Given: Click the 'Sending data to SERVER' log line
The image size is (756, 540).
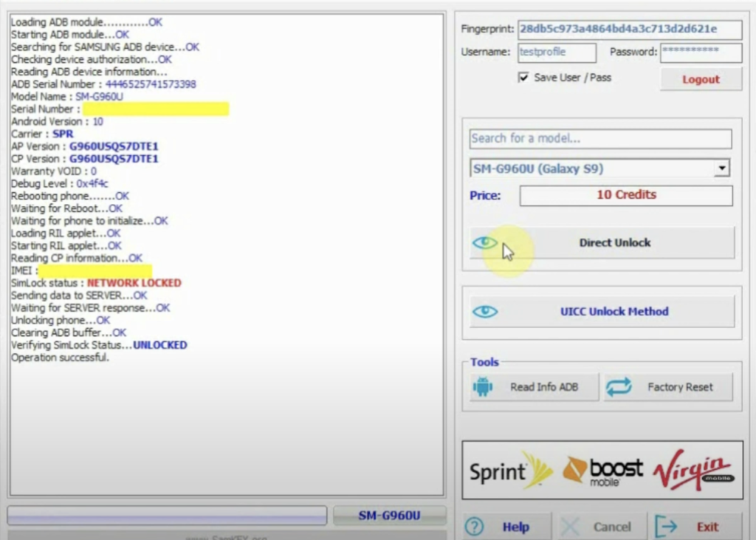Looking at the screenshot, I should pos(78,295).
